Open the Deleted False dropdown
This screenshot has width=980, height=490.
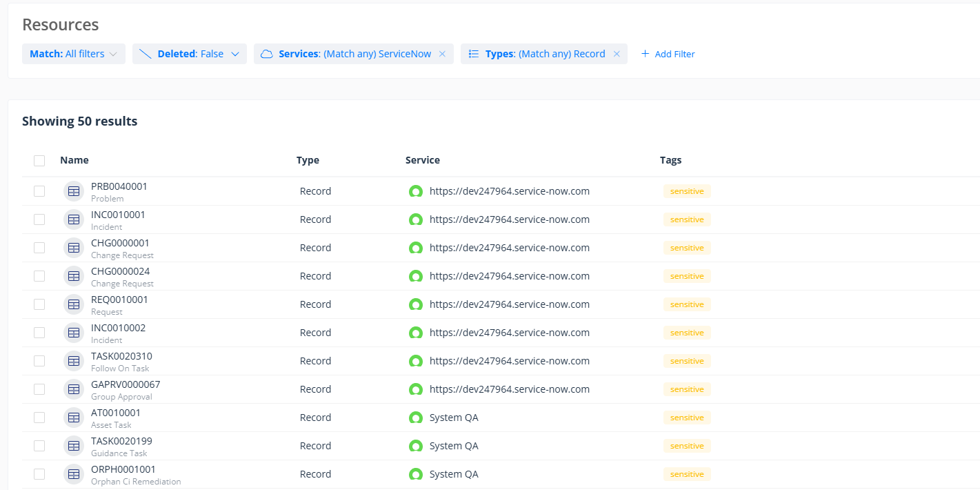pyautogui.click(x=190, y=54)
